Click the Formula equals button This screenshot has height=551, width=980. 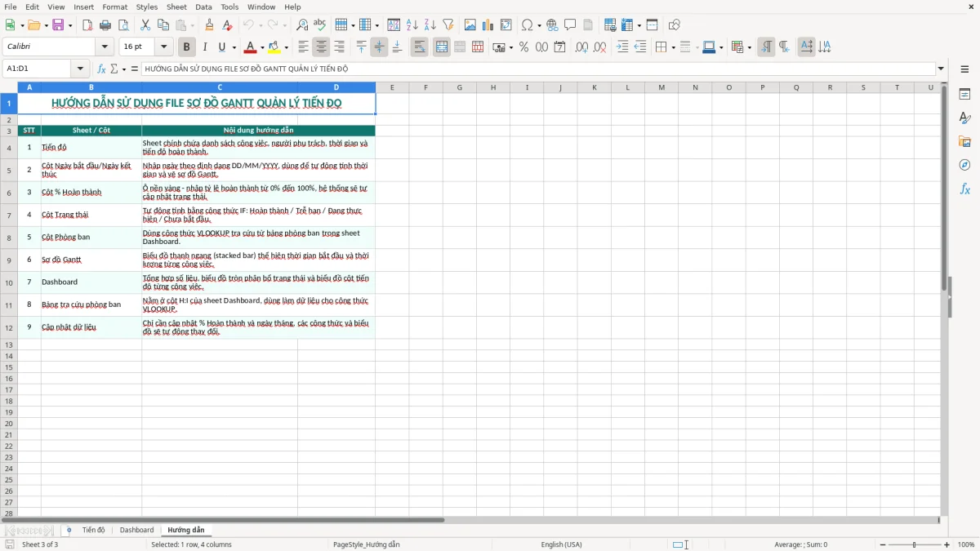(135, 69)
